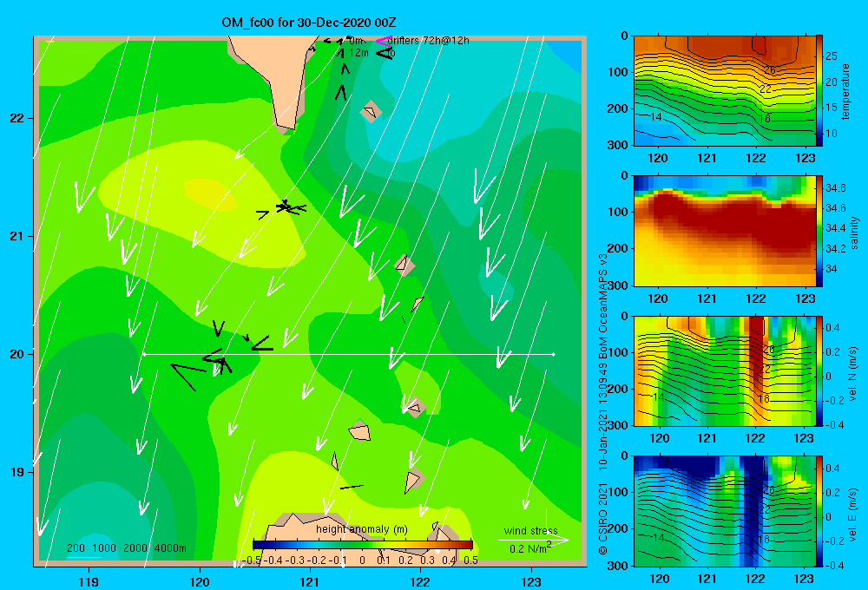Click latitude label '19' on the main map axis
This screenshot has width=868, height=590.
click(17, 472)
